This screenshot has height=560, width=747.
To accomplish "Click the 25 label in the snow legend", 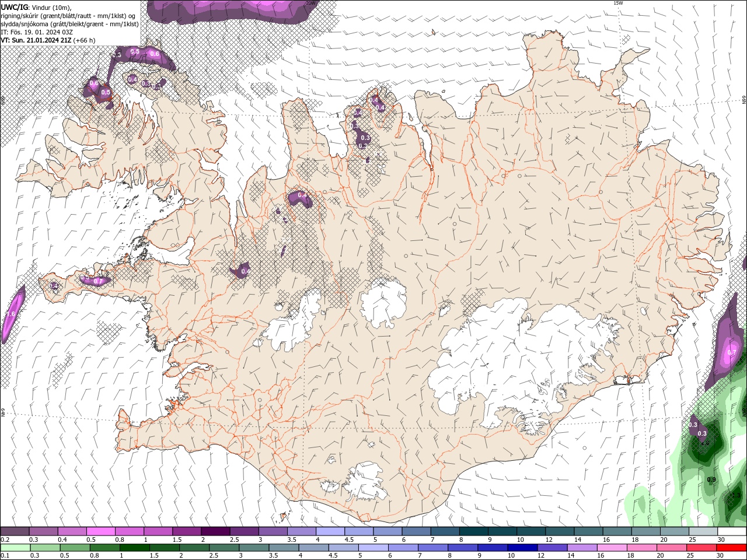I will click(x=692, y=540).
